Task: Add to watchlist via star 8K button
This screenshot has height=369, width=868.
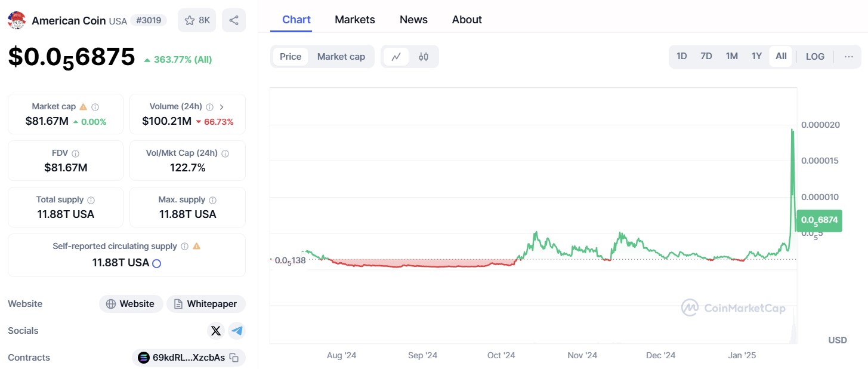Action: pyautogui.click(x=197, y=20)
